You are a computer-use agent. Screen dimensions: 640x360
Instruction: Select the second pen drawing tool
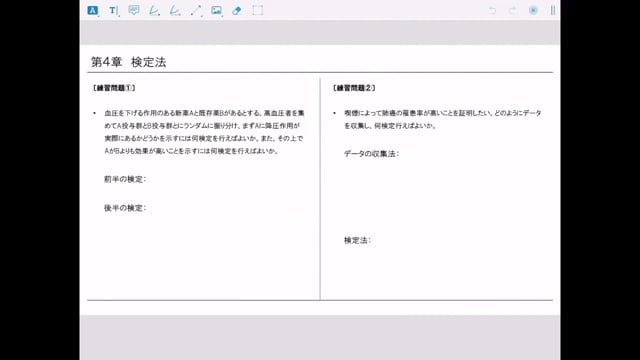pyautogui.click(x=175, y=11)
